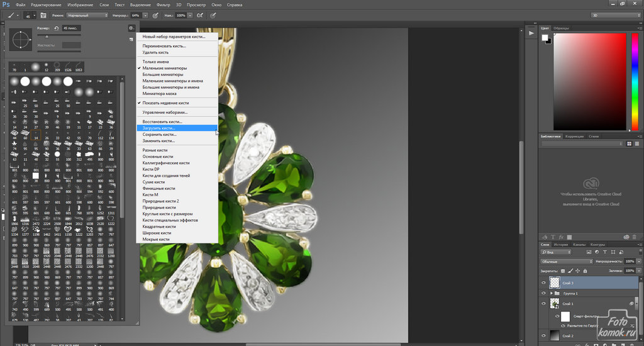This screenshot has width=644, height=346.
Task: Open the layer blend mode dropdown Обычные
Action: tap(566, 261)
